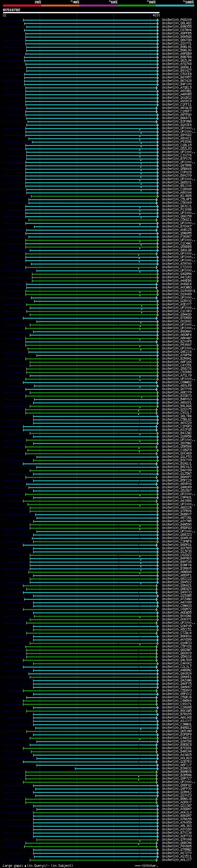The width and height of the screenshot is (197, 868).
Task: Select hit label UniRef100_B4FIV0
Action: pos(176,84)
